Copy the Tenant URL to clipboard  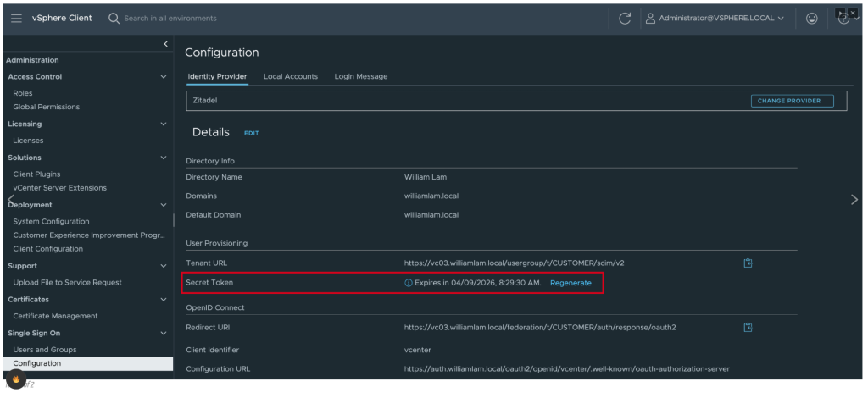tap(748, 263)
